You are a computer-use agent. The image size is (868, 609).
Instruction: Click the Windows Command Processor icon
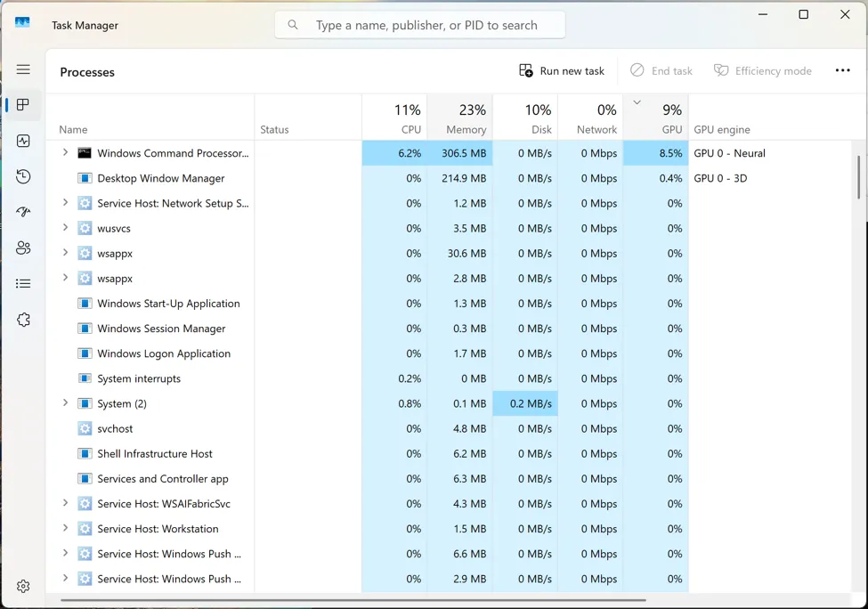85,153
